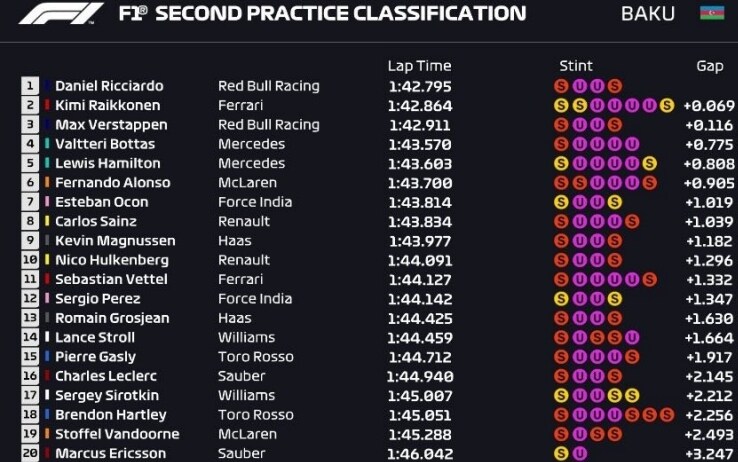738x462 pixels.
Task: Click the position 20 number badge
Action: (30, 454)
